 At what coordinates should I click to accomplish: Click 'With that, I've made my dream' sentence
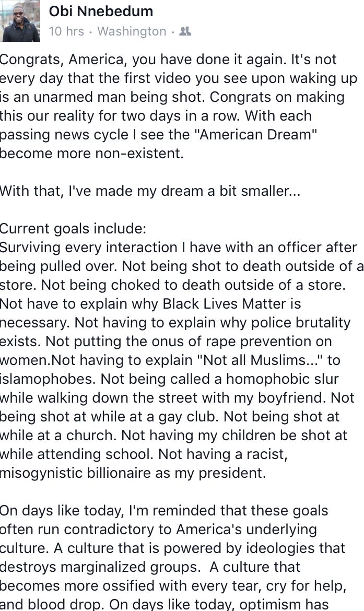pos(150,191)
